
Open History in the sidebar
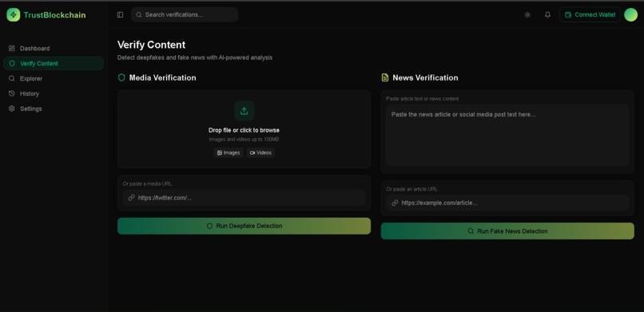point(54,93)
